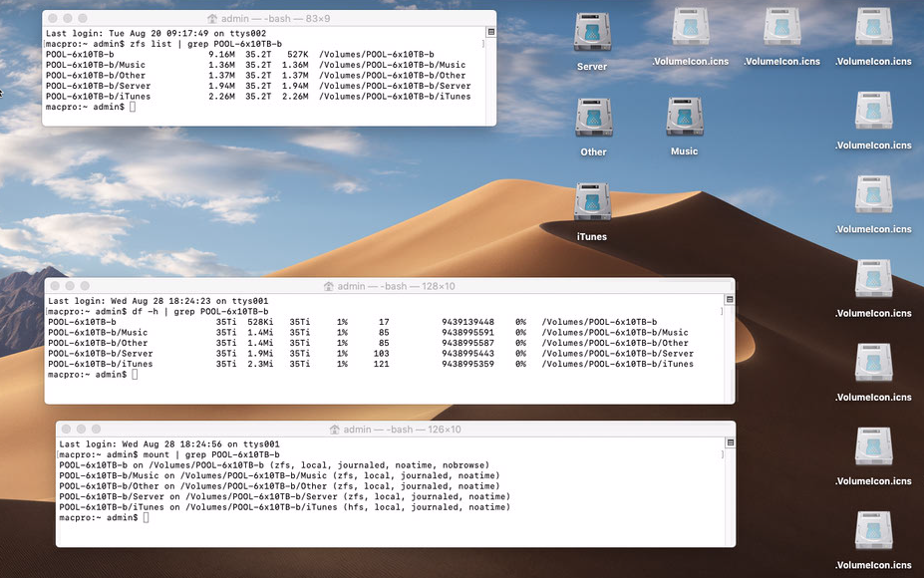Screen dimensions: 924x578
Task: Click the "df -h | grep POOL-6x10TB-b" command
Action: 199,312
